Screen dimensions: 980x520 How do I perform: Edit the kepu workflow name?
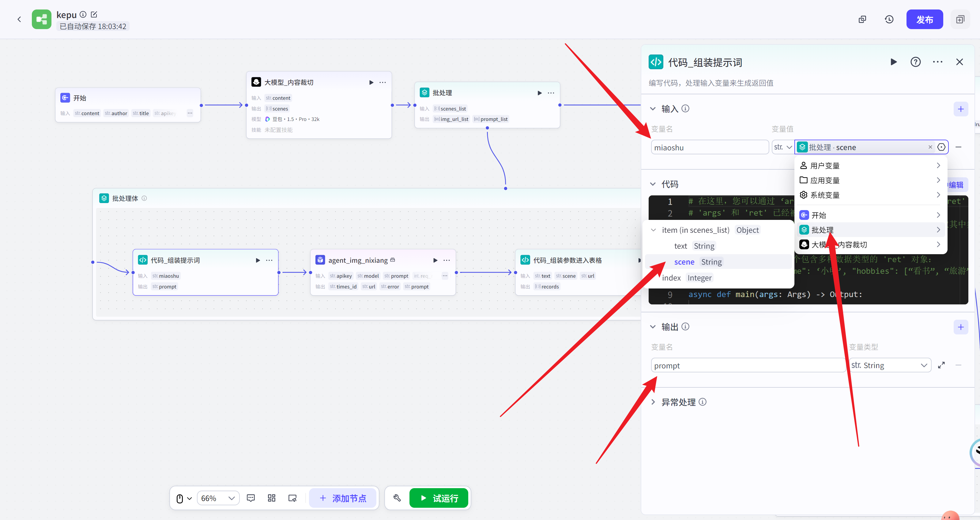click(94, 14)
